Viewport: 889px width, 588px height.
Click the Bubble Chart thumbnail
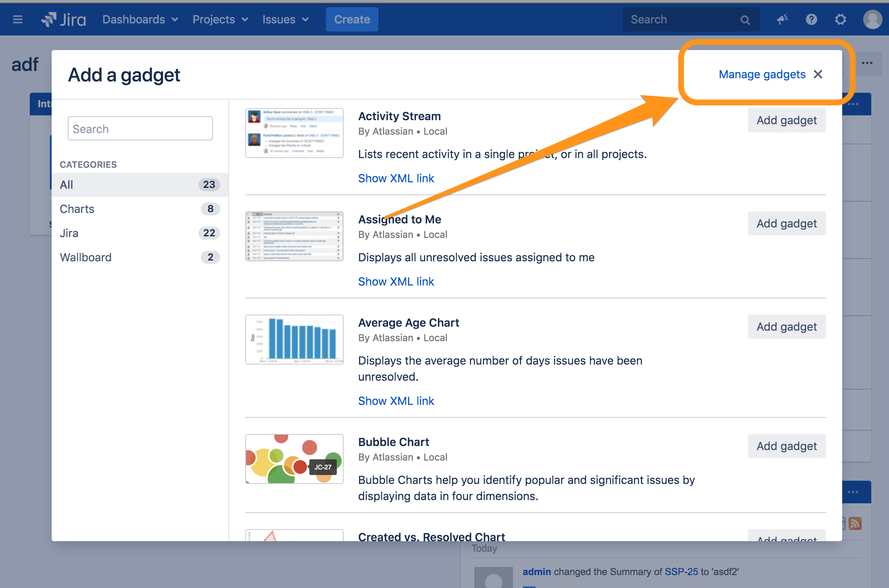[294, 459]
